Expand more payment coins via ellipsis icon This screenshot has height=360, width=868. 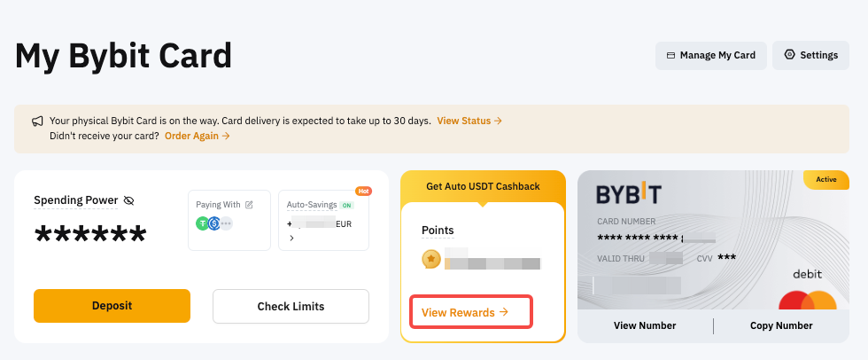[226, 223]
